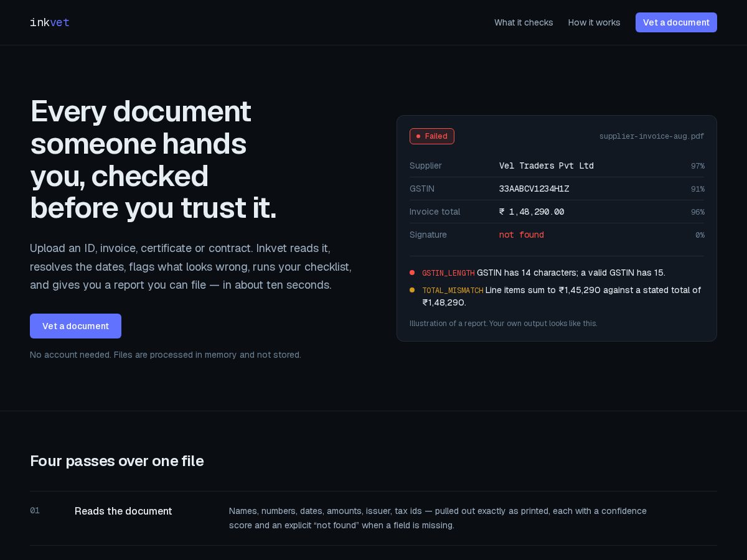Click the Every document hero headline
The width and height of the screenshot is (747, 560).
pos(153,159)
